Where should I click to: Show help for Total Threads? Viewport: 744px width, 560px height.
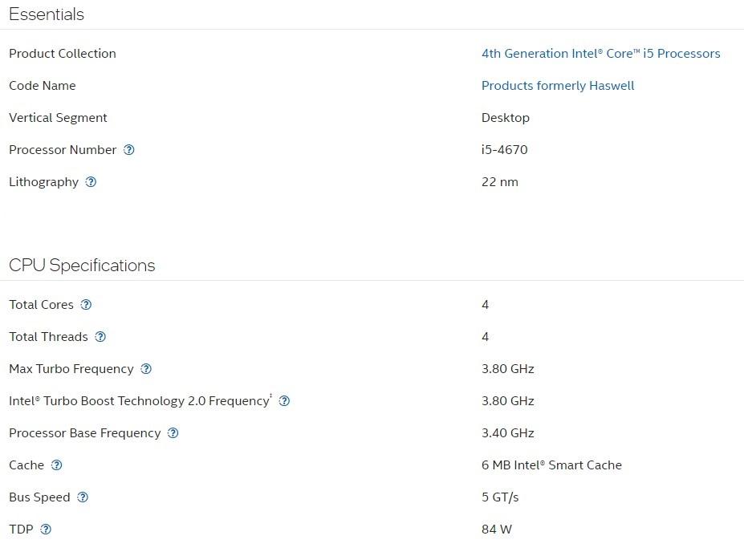(x=100, y=337)
